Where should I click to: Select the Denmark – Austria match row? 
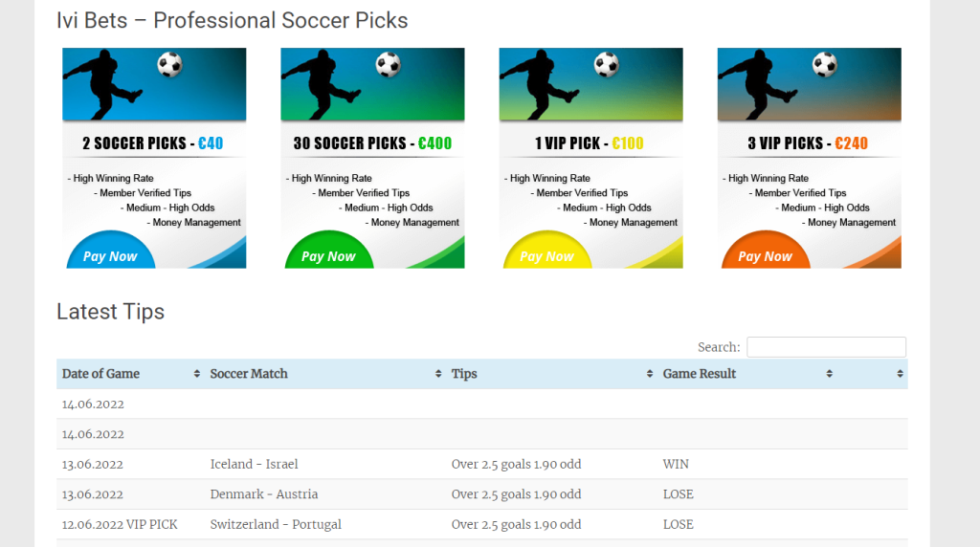(482, 493)
